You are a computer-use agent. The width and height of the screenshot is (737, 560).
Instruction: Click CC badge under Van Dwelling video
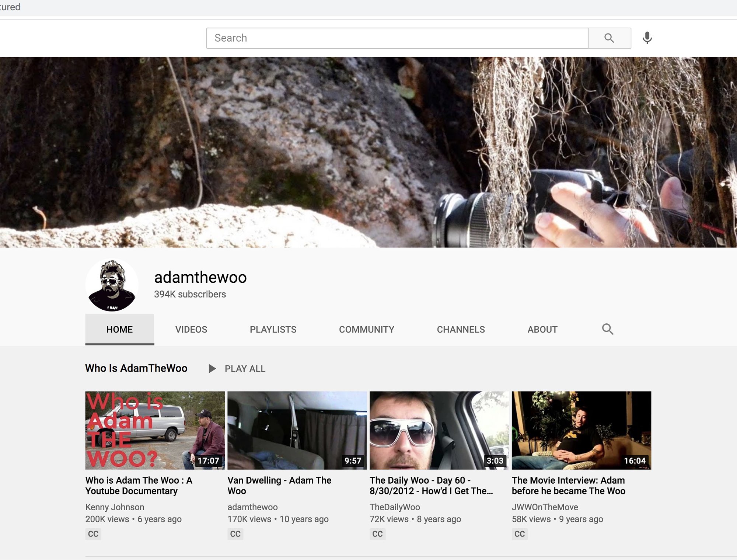235,534
